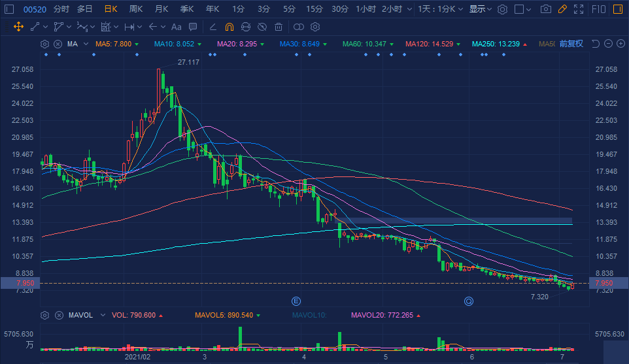This screenshot has height=364, width=629.
Task: Zoom in the chart with plus icon
Action: [x=621, y=44]
